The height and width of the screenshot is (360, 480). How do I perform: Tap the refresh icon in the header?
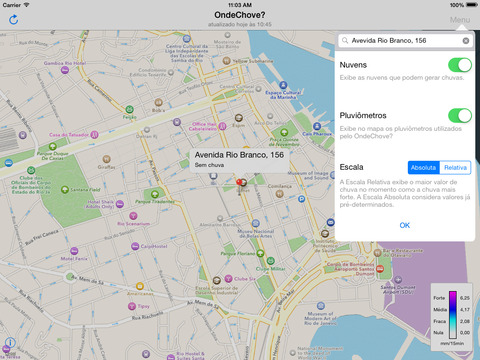point(13,20)
